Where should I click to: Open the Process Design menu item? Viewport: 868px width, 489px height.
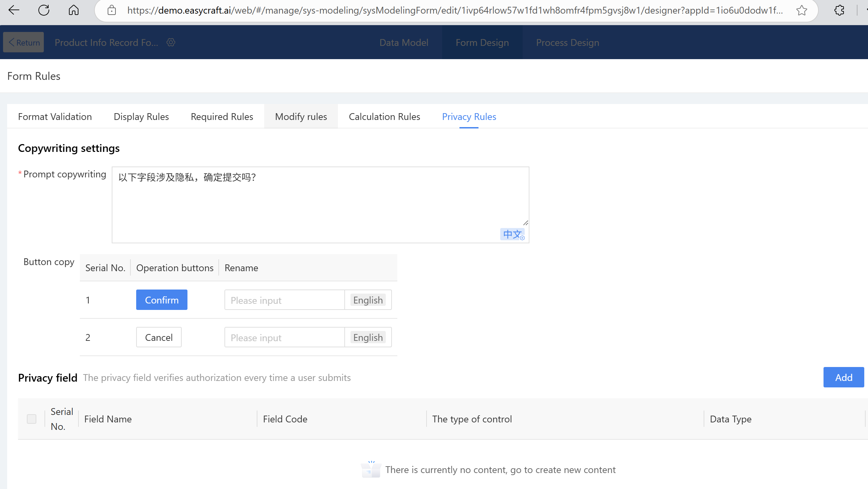[x=567, y=42]
